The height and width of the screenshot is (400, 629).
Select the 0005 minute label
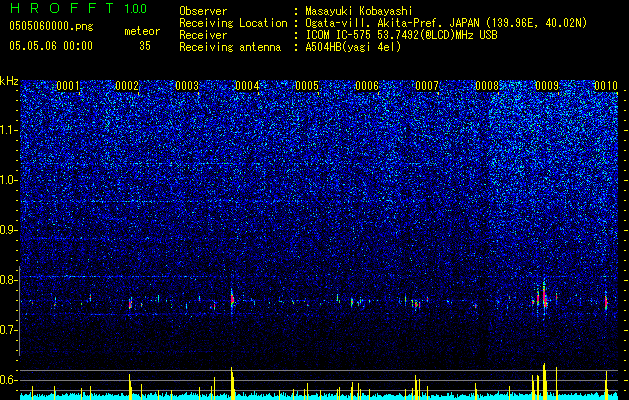pos(307,86)
